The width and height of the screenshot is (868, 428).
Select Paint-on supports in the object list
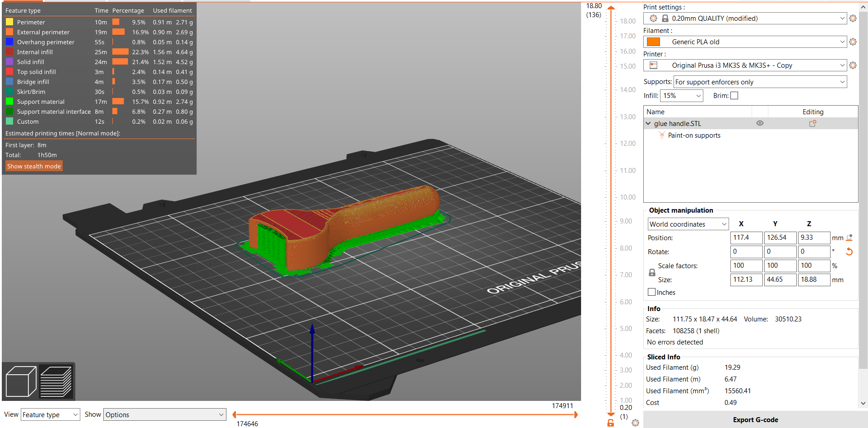pos(694,135)
